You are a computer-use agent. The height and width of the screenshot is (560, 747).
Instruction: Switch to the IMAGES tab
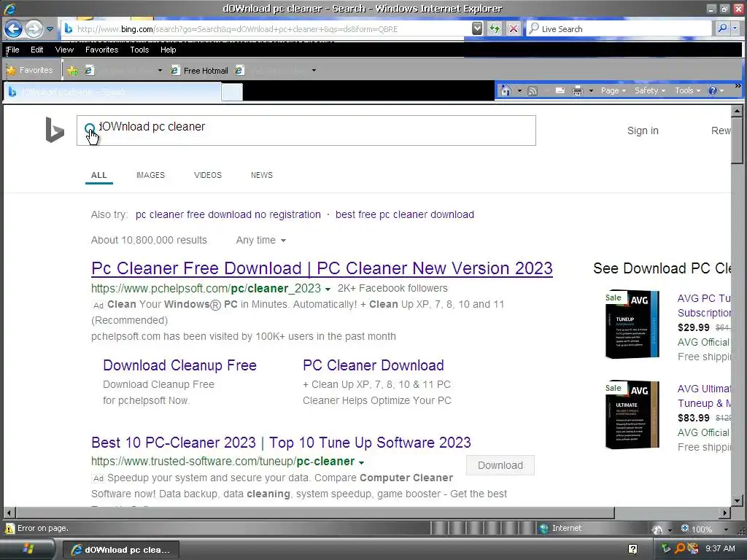[150, 175]
